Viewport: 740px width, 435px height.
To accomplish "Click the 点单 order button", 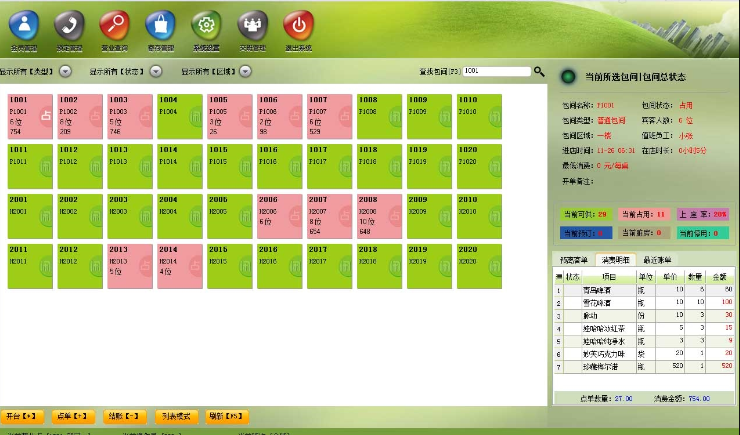I will (x=73, y=416).
